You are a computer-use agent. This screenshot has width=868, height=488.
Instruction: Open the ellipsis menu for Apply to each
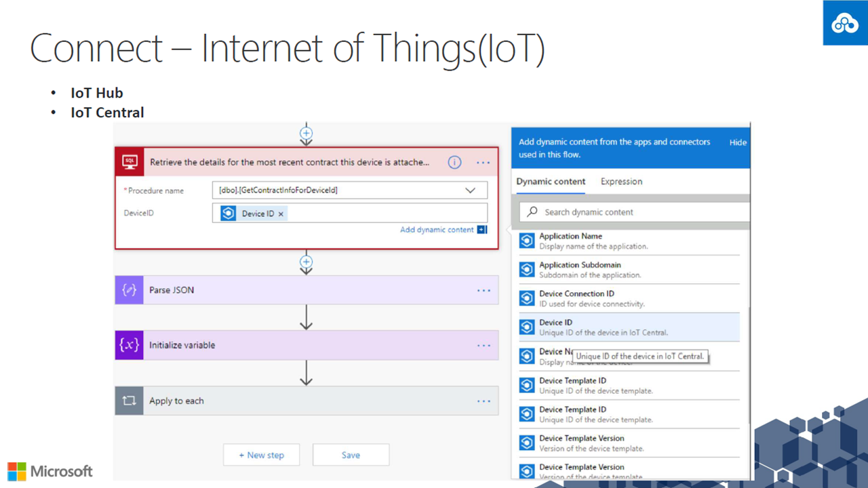click(484, 401)
